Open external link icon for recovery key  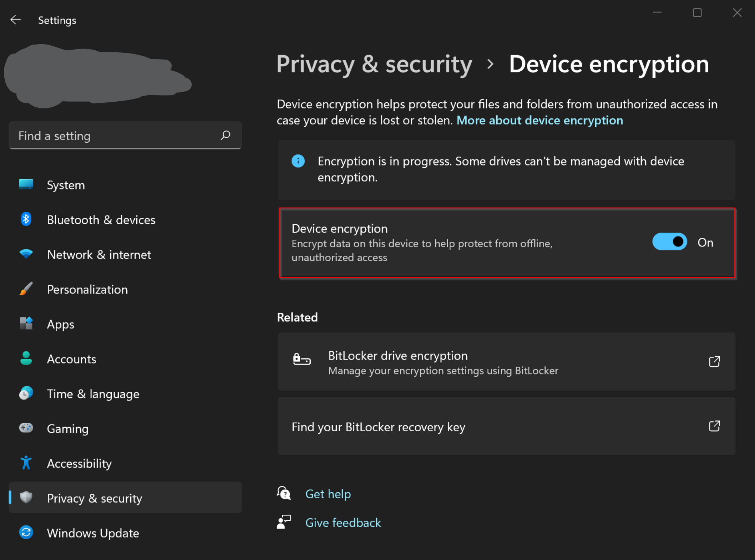point(714,426)
